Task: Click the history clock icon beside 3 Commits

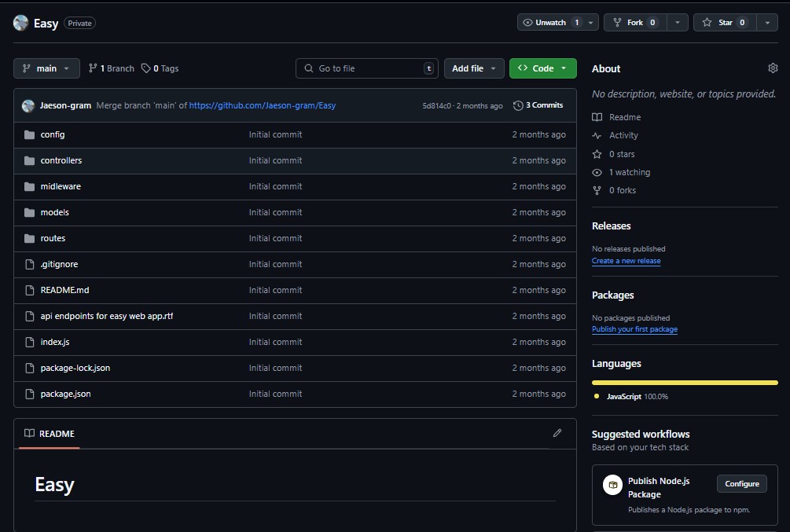Action: click(x=518, y=105)
